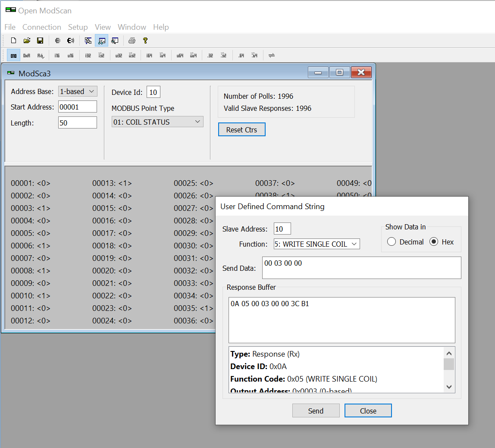Open the Connection menu
This screenshot has height=448, width=495.
(x=42, y=27)
